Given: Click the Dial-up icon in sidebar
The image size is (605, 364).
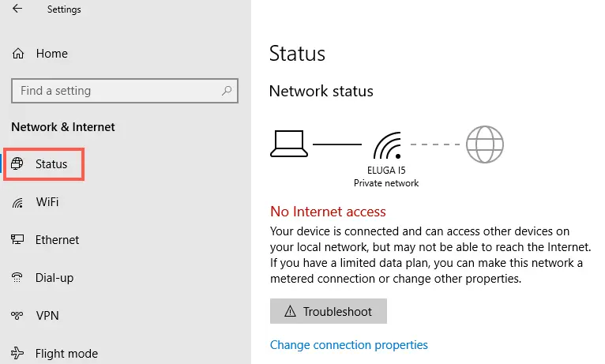Looking at the screenshot, I should 17,278.
